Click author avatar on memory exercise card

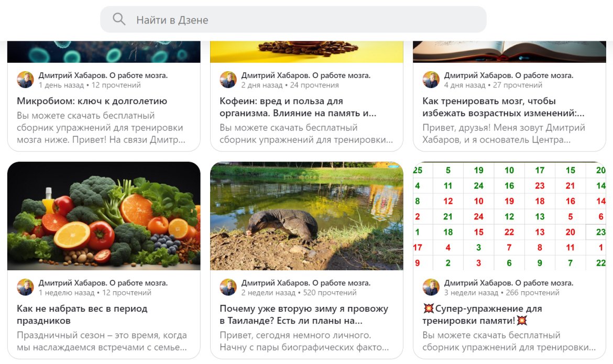431,288
